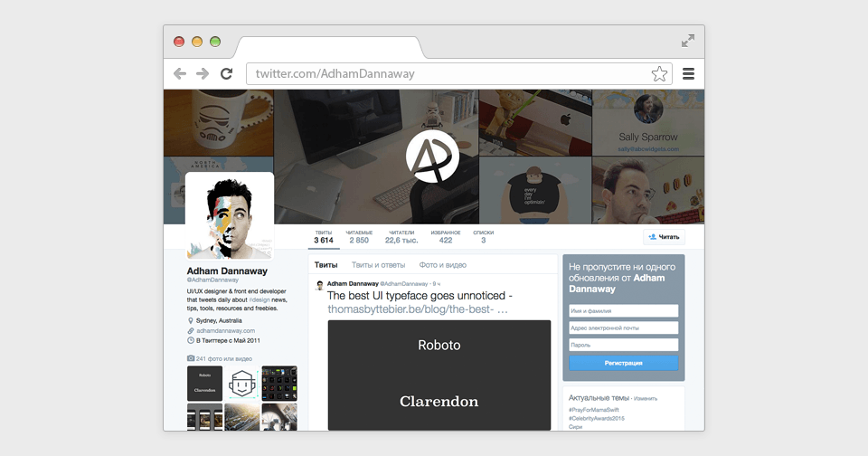Image resolution: width=868 pixels, height=456 pixels.
Task: Open the 241 фото или видео link
Action: point(223,358)
